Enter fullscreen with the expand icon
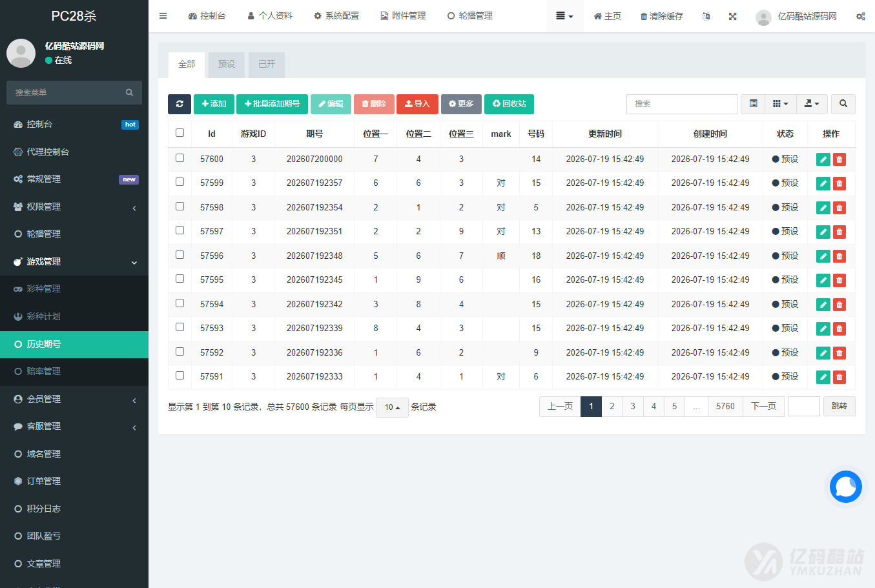Image resolution: width=875 pixels, height=588 pixels. (732, 16)
